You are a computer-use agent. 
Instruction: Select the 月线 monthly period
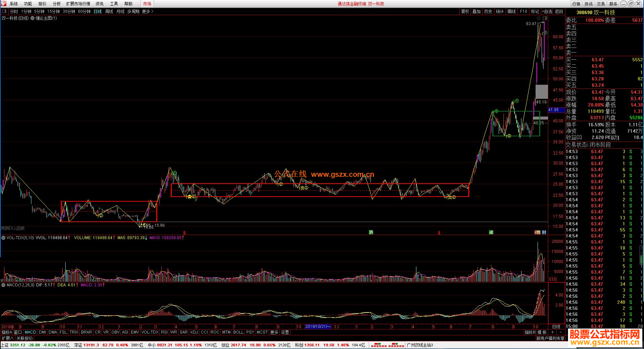point(120,11)
